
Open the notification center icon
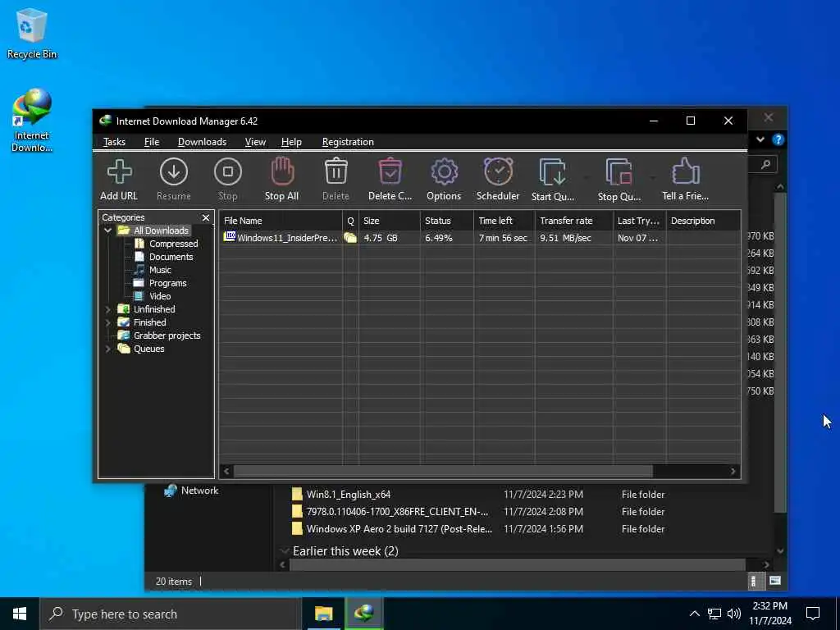(813, 614)
